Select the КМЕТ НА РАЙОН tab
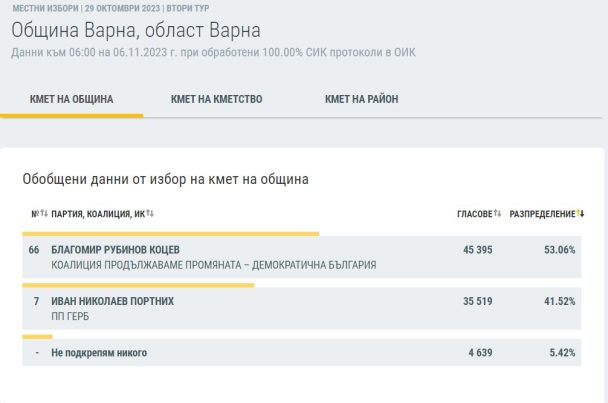Screen dimensions: 608x403 pyautogui.click(x=362, y=99)
